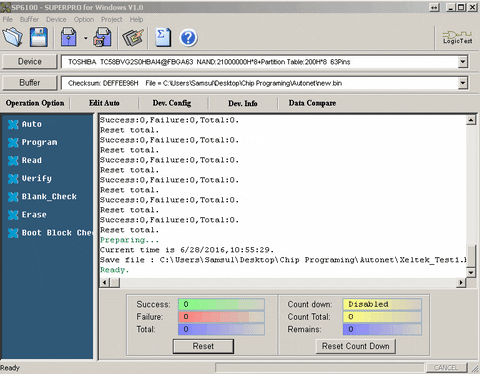480x374 pixels.
Task: Click the Boot Block Check icon
Action: pyautogui.click(x=13, y=233)
